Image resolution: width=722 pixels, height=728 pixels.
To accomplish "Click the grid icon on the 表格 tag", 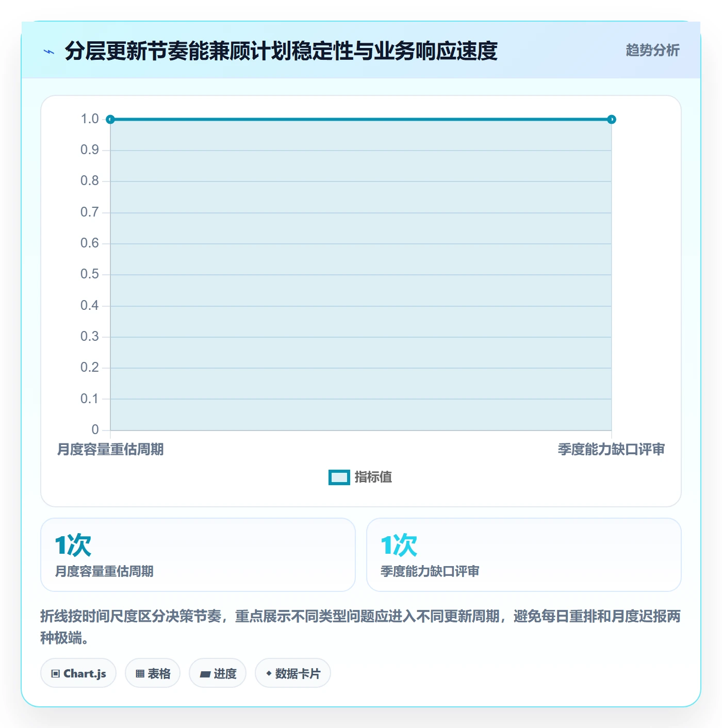I will (140, 673).
